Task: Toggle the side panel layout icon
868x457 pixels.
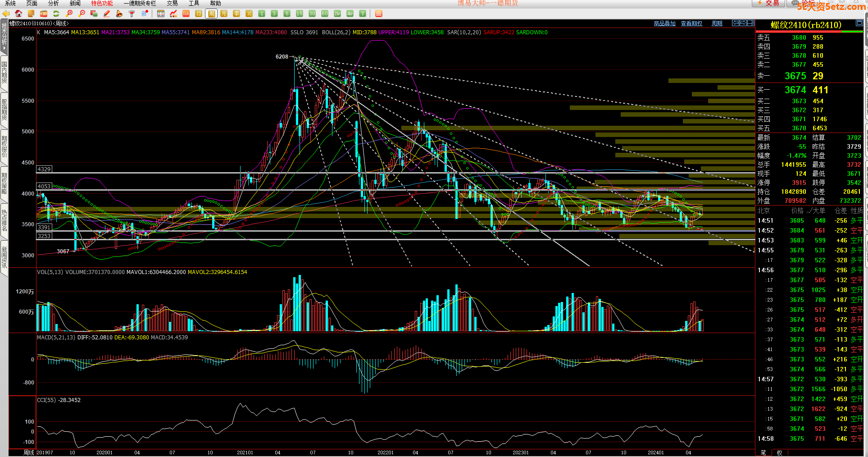Action: point(751,23)
